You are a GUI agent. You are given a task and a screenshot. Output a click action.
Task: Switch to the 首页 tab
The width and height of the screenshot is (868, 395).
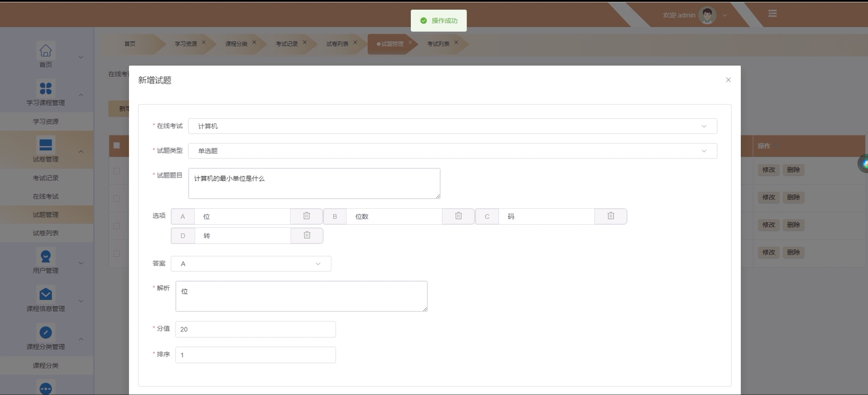pyautogui.click(x=130, y=44)
